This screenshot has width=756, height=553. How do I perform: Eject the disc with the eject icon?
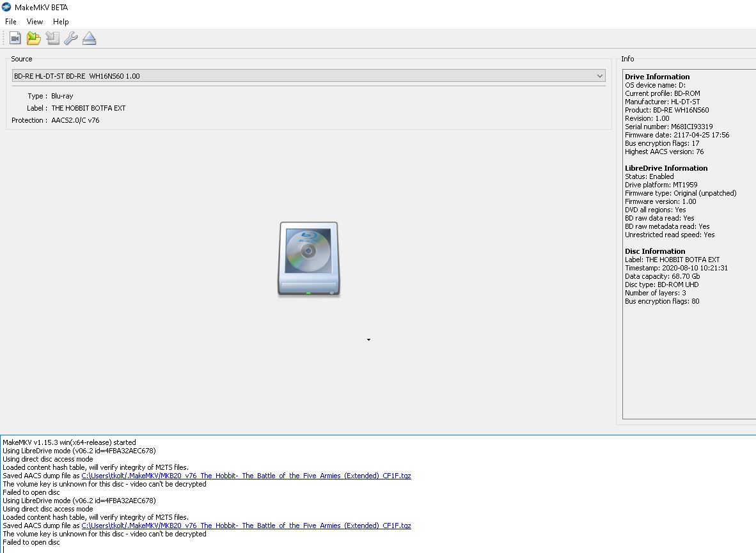89,38
